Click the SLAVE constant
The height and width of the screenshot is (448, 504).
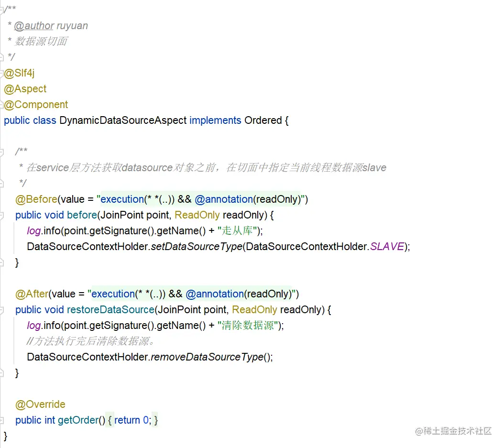point(387,247)
